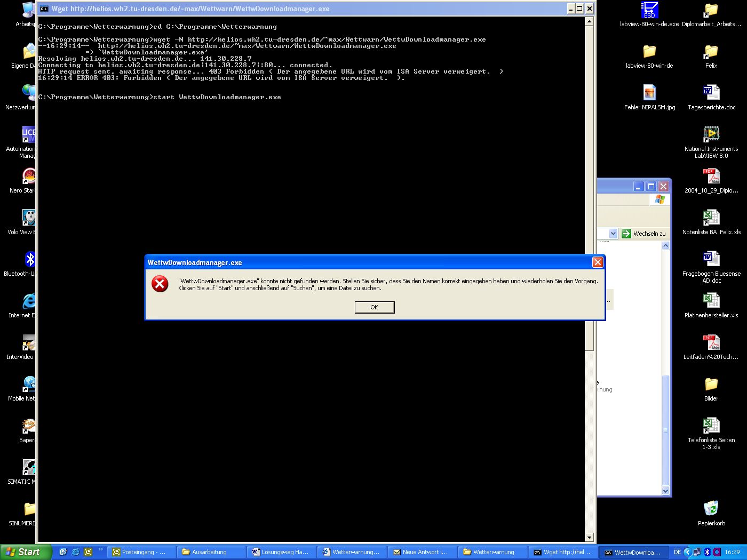Screen dimensions: 747x560
Task: Select labview-80-win-de.exe installer icon
Action: point(649,10)
